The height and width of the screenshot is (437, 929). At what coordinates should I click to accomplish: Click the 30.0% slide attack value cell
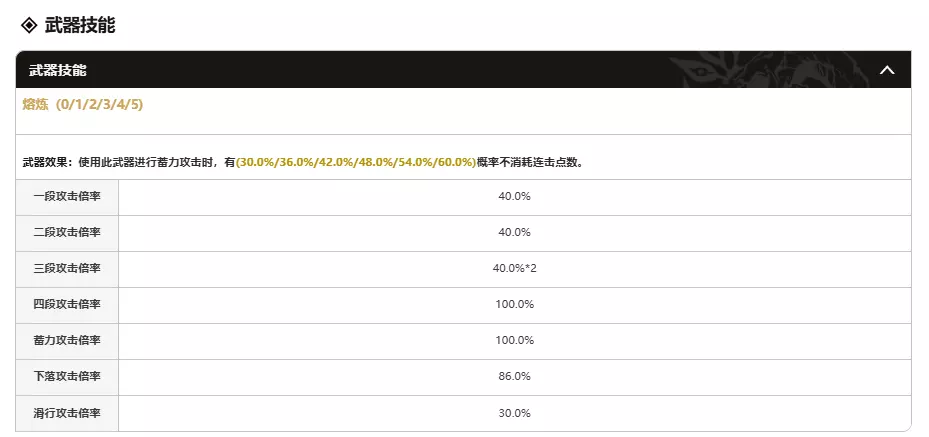(x=514, y=413)
